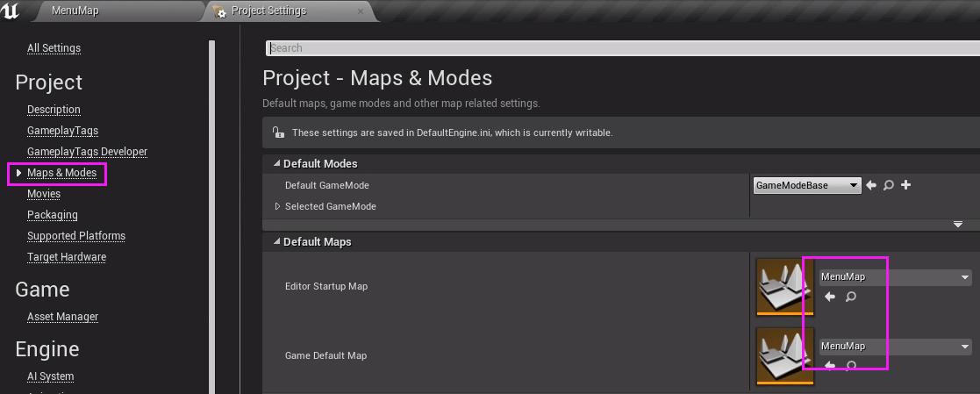Screen dimensions: 980x394
Task: Close the Project Settings tab
Action: pyautogui.click(x=360, y=11)
